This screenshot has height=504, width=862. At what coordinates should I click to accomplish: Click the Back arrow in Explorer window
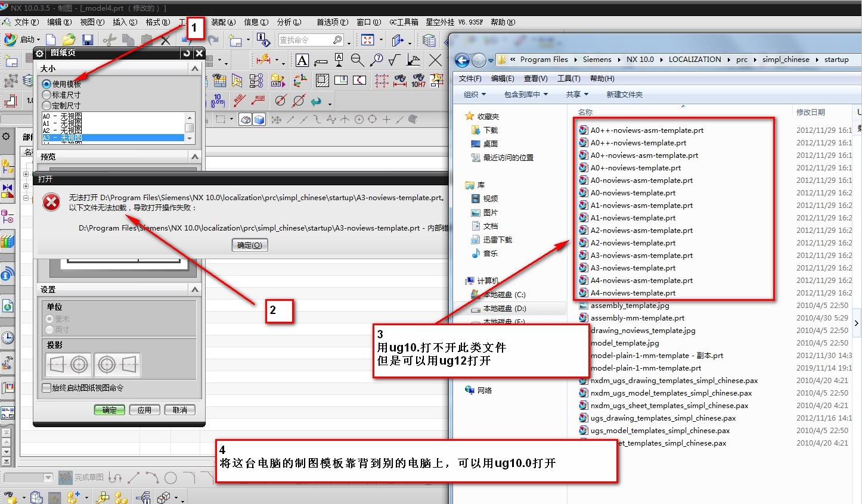(x=462, y=60)
